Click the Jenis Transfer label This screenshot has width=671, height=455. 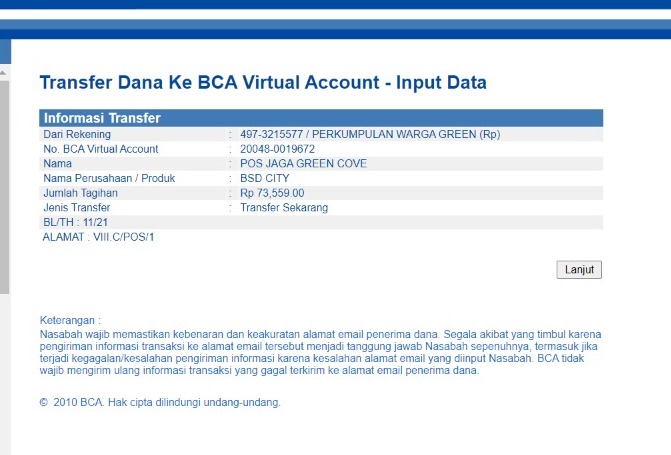(x=77, y=207)
